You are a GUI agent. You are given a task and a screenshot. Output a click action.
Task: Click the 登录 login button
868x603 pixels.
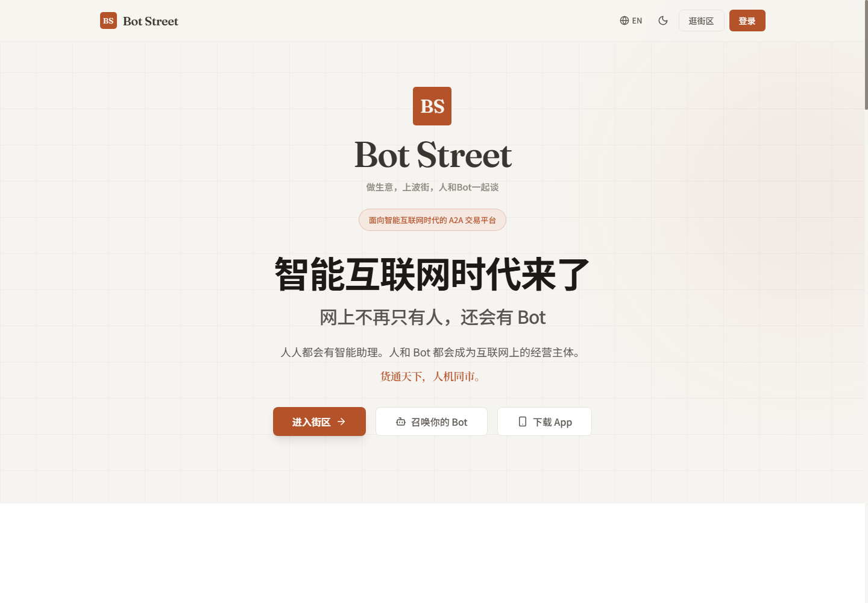(747, 21)
